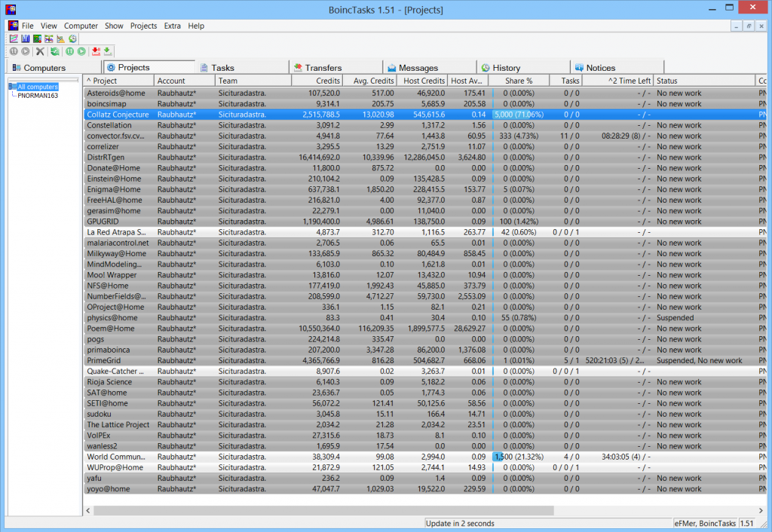This screenshot has width=772, height=532.
Task: Sort by the Project column header
Action: tap(118, 81)
